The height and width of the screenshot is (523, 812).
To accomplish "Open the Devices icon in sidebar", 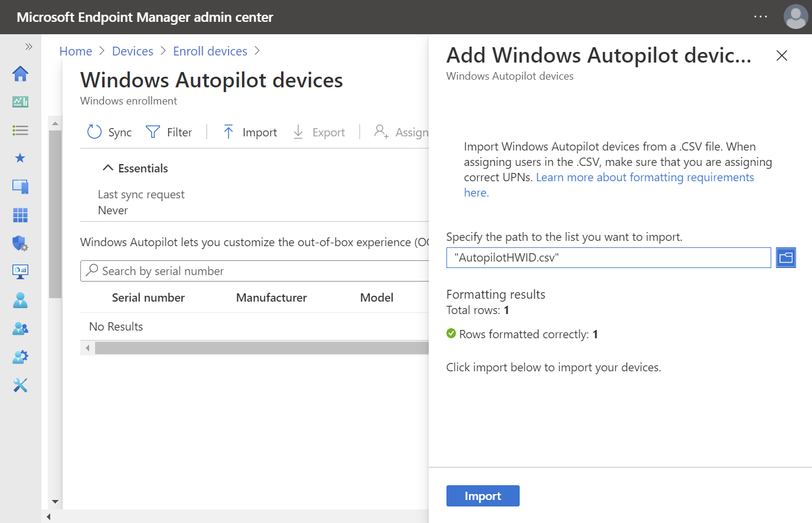I will click(x=20, y=187).
